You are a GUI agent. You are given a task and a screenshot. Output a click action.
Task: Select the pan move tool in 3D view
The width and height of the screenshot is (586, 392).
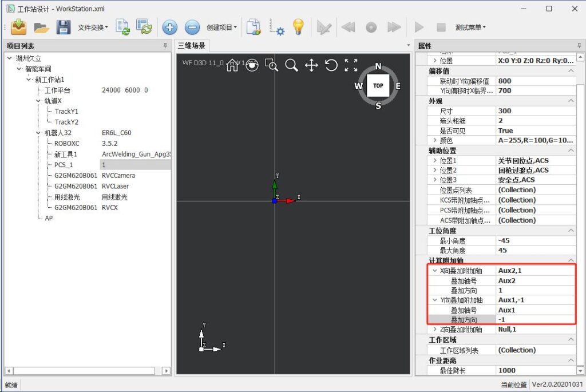point(311,65)
